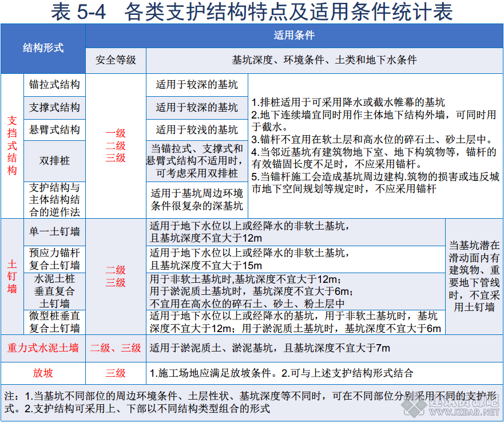The width and height of the screenshot is (504, 422).
Task: Select the 微型桩 condition cell mentioning 12m and 6m
Action: [x=296, y=322]
